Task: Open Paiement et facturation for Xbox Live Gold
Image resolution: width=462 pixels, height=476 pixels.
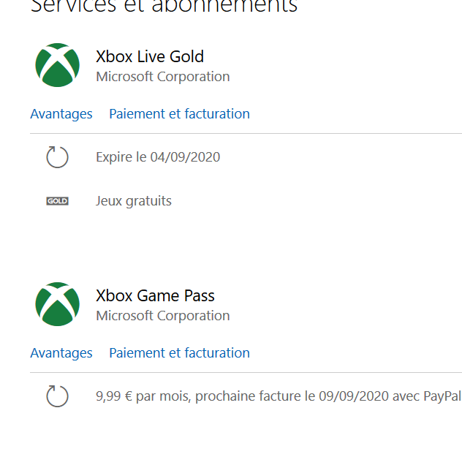Action: [x=179, y=114]
